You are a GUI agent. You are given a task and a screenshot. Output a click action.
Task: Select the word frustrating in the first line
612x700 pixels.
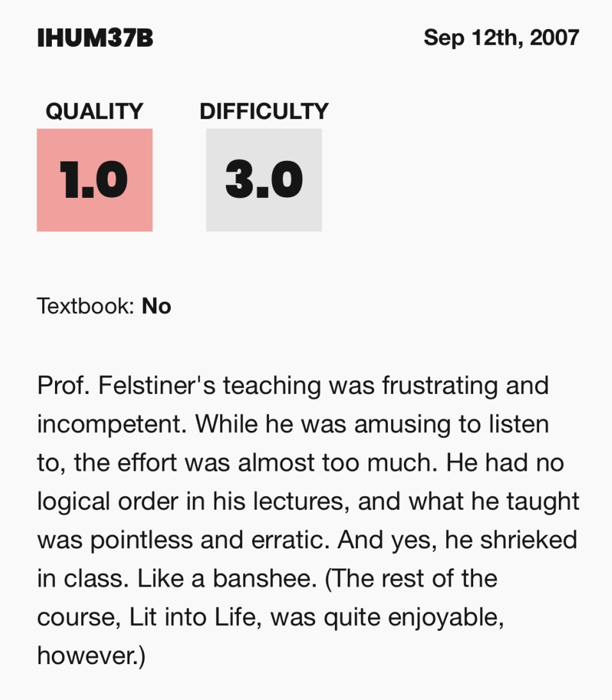point(440,386)
